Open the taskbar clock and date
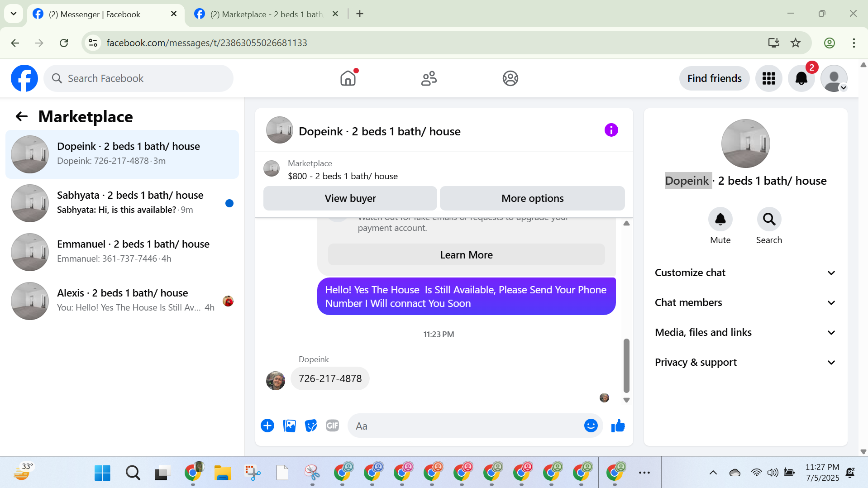The width and height of the screenshot is (868, 488). (x=822, y=473)
